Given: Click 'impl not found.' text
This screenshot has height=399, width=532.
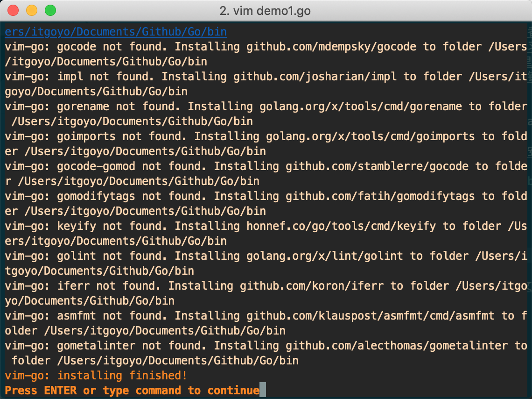Looking at the screenshot, I should 105,77.
